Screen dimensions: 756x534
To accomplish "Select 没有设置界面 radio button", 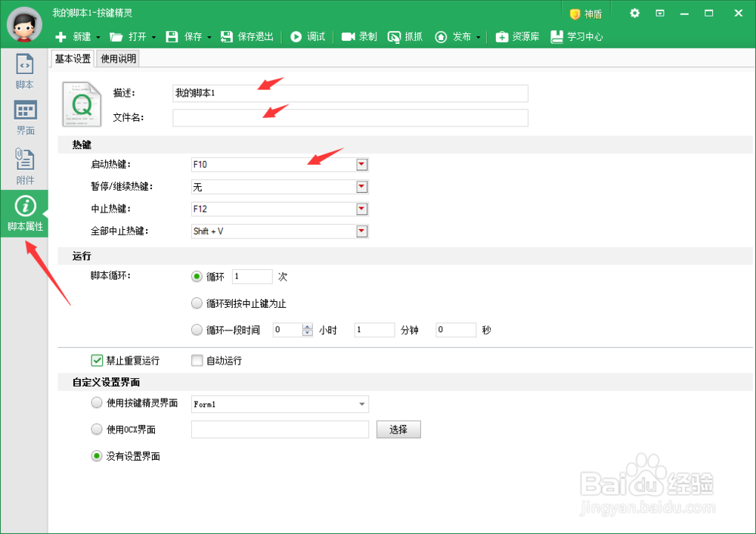I will point(97,456).
